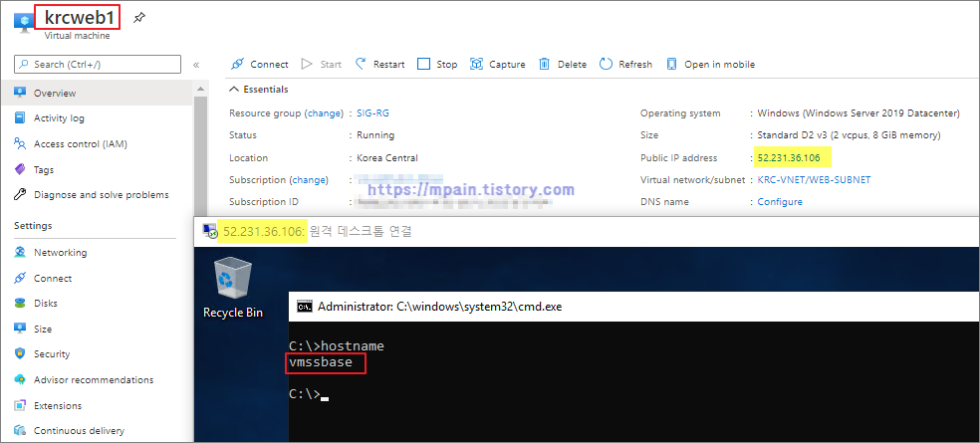Click the sidebar Connect plug icon

[x=20, y=278]
